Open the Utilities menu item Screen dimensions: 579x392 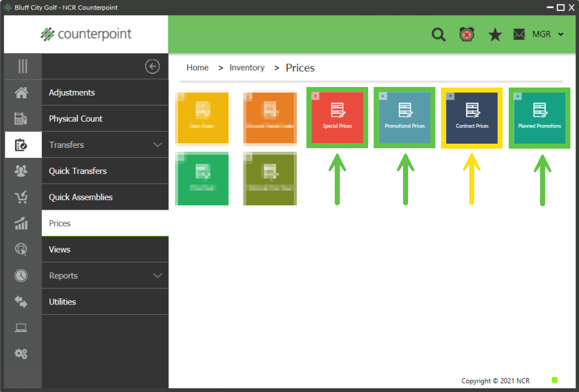tap(105, 302)
